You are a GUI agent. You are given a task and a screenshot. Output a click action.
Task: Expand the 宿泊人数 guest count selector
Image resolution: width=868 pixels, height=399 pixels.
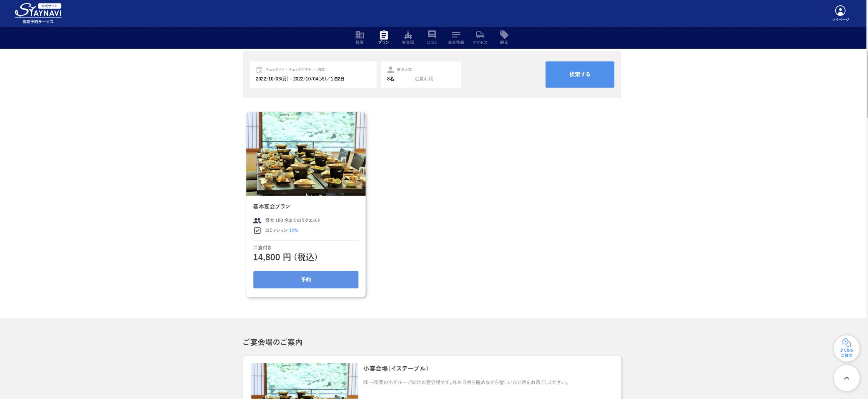tap(421, 75)
